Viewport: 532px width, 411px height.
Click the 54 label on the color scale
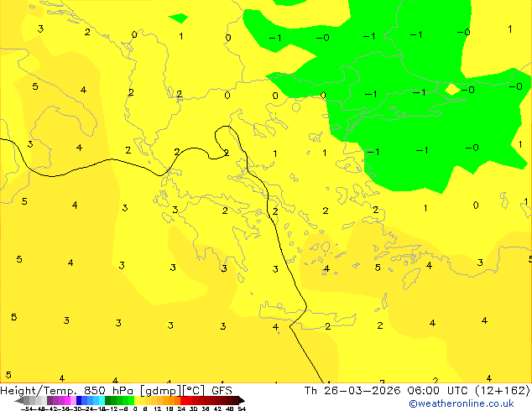click(242, 408)
